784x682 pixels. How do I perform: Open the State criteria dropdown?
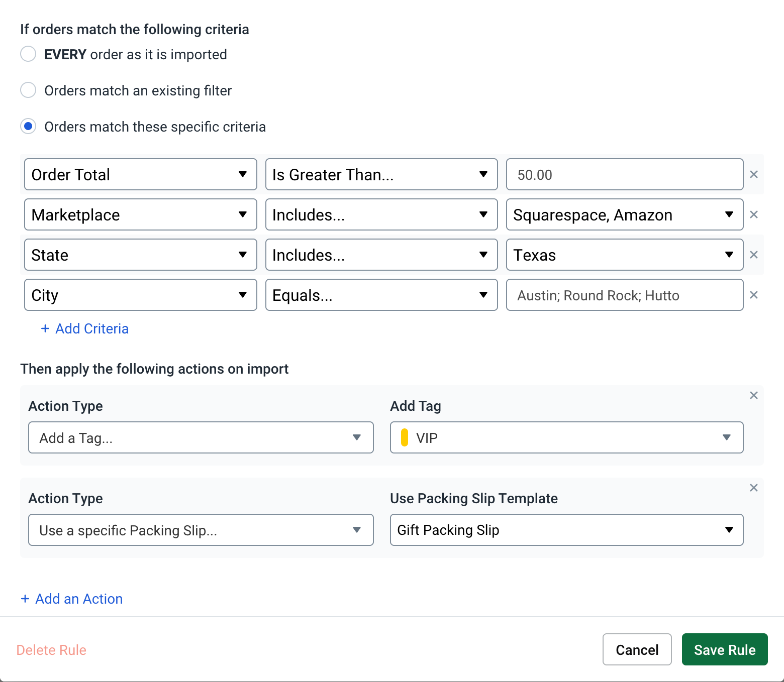(x=141, y=255)
